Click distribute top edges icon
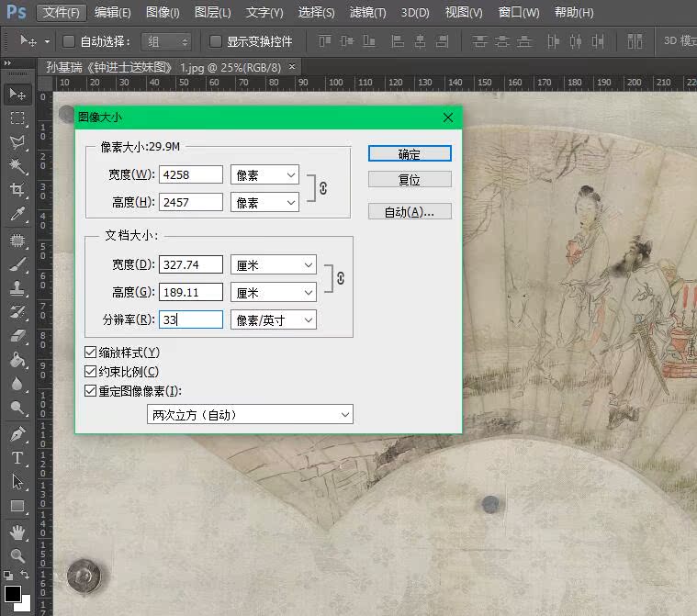697x616 pixels. point(479,41)
